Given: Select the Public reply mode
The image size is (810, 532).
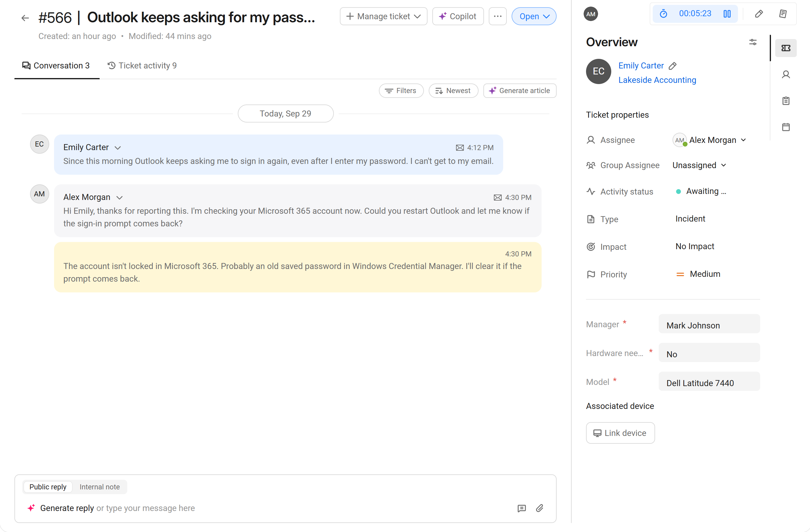Looking at the screenshot, I should (x=48, y=487).
